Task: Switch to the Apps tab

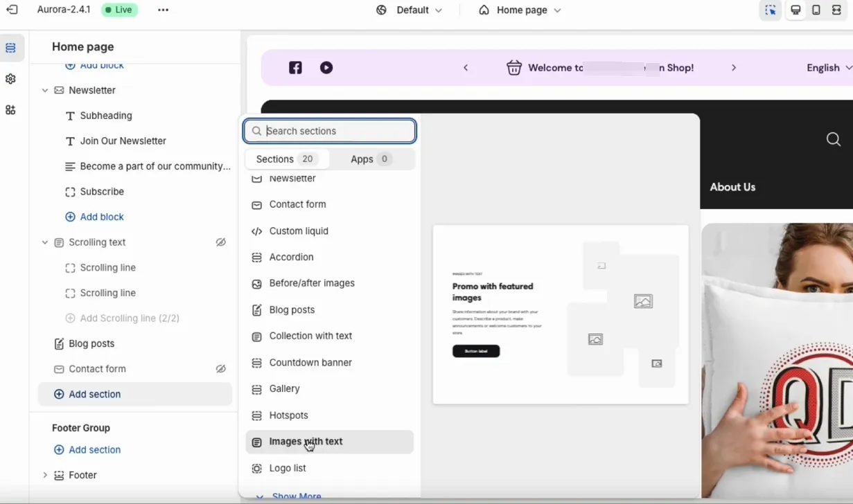Action: click(x=371, y=159)
